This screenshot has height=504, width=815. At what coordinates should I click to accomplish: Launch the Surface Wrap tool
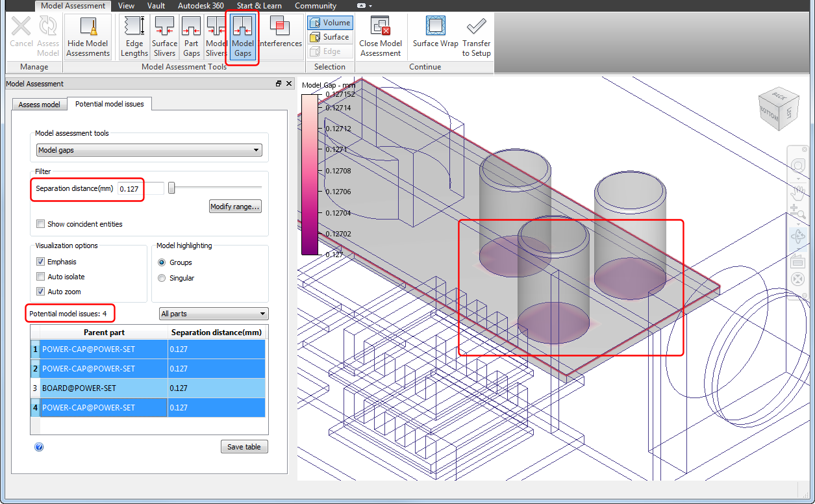(x=435, y=32)
